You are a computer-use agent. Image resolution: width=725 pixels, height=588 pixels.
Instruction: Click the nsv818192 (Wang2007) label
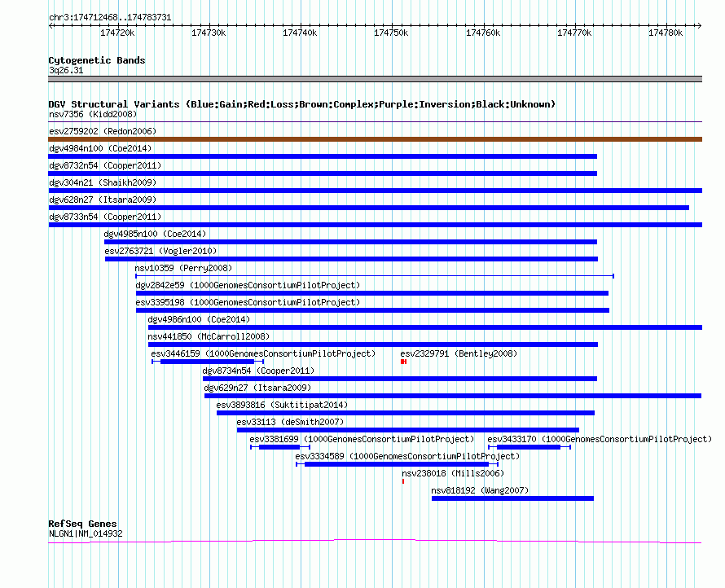(x=480, y=490)
